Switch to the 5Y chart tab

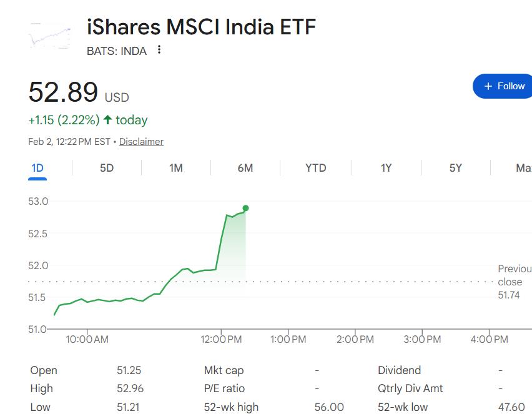pos(455,168)
